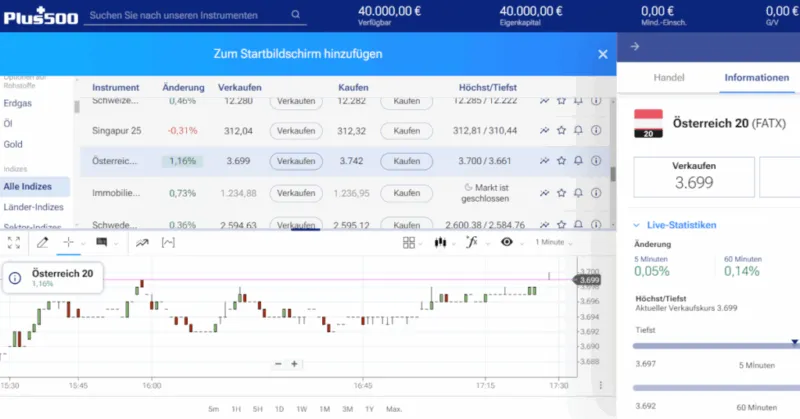The image size is (800, 419).
Task: Open chart icon for Immobilien row
Action: click(x=544, y=193)
